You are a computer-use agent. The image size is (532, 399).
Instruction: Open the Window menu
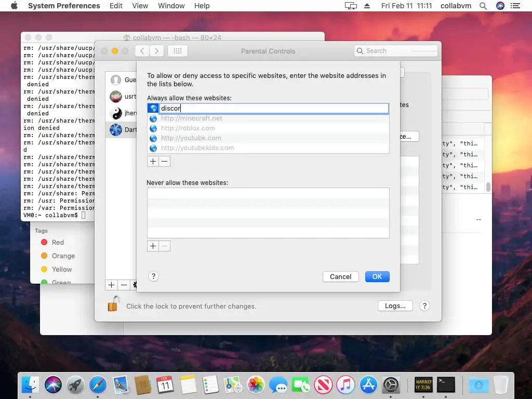point(171,6)
